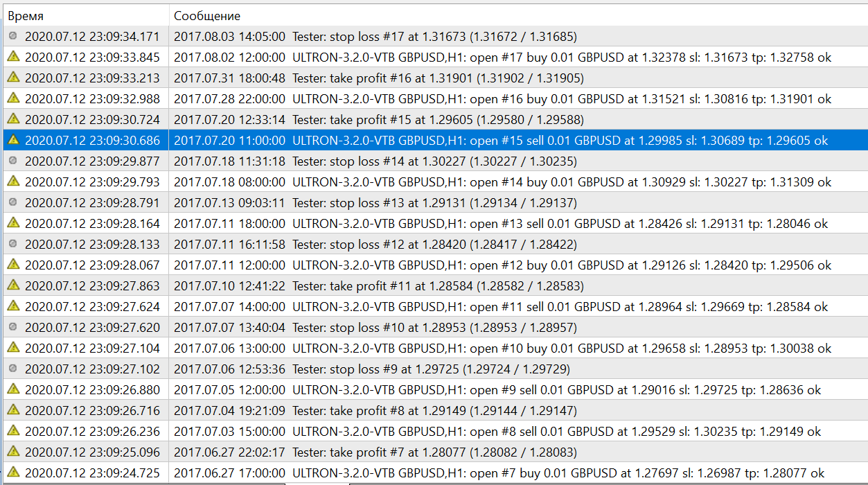The height and width of the screenshot is (485, 868).
Task: Click timestamp 2020.07.12 23:09:28.791
Action: (x=92, y=203)
